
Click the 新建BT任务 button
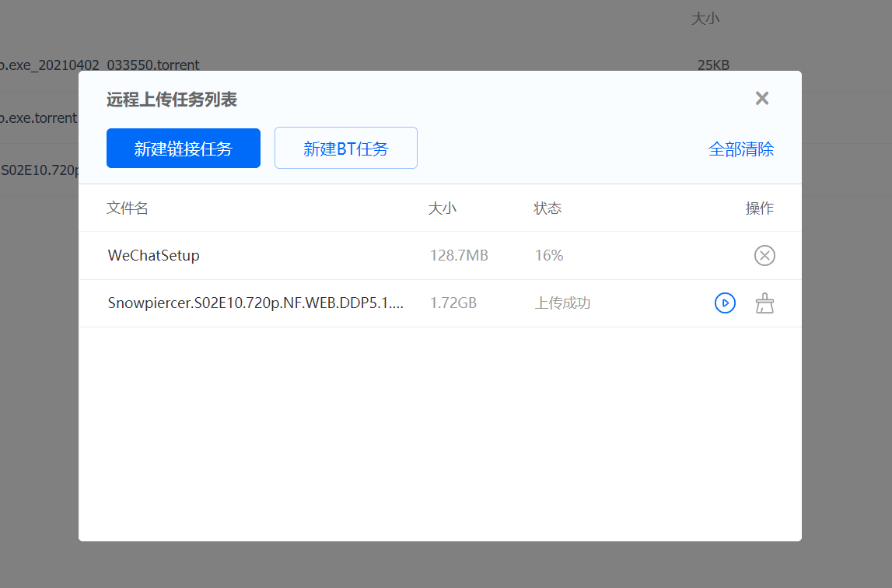[x=346, y=148]
